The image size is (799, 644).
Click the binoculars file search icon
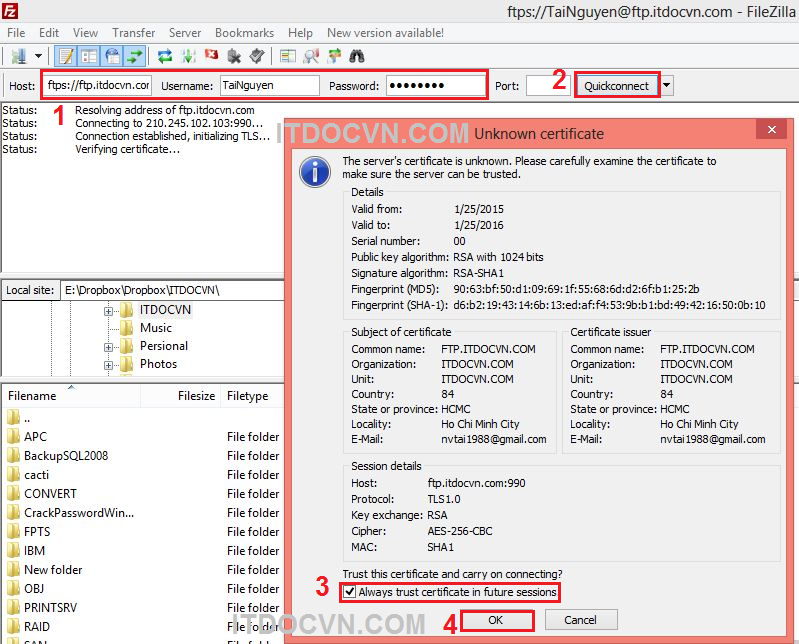357,56
